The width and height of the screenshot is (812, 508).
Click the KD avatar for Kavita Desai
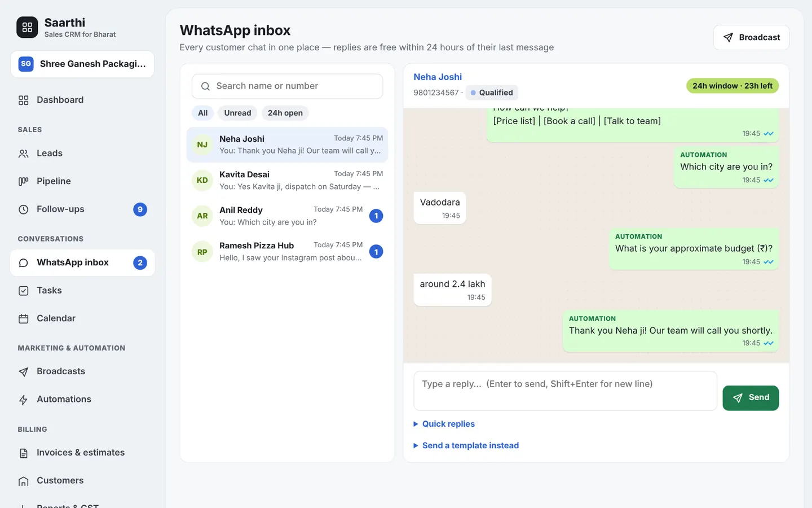tap(202, 181)
